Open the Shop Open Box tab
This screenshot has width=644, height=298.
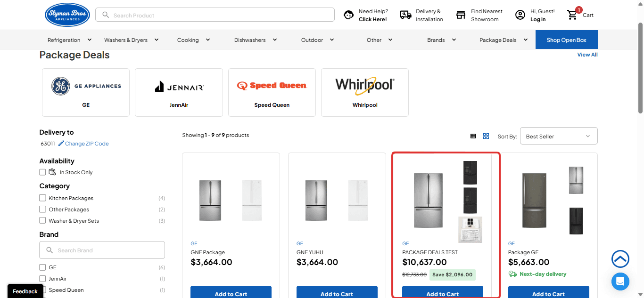tap(567, 40)
